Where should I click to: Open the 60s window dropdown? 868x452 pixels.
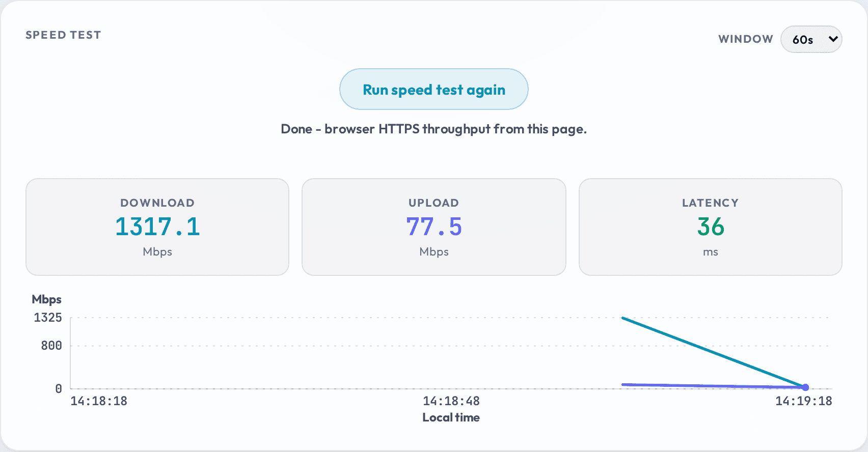(x=811, y=39)
